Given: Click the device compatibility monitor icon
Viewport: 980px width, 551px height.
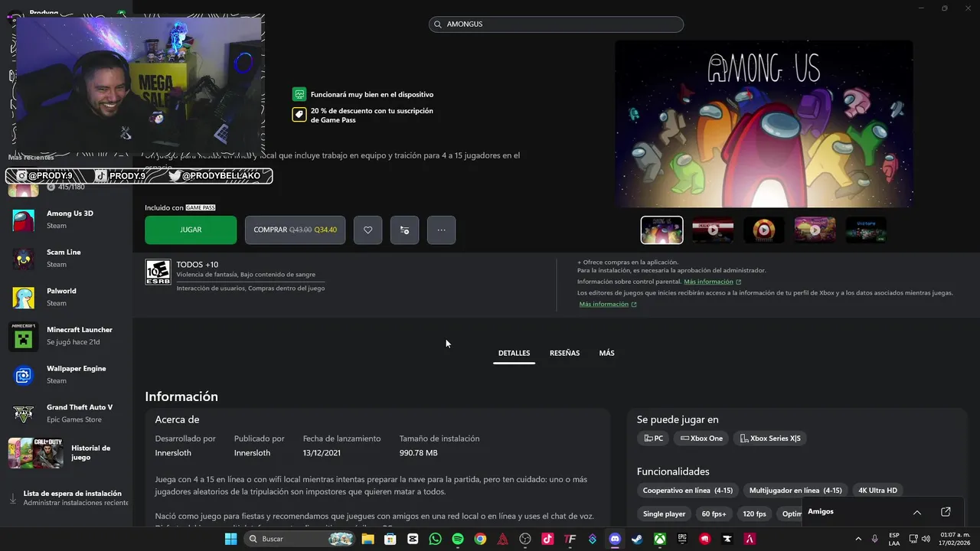Looking at the screenshot, I should [299, 94].
